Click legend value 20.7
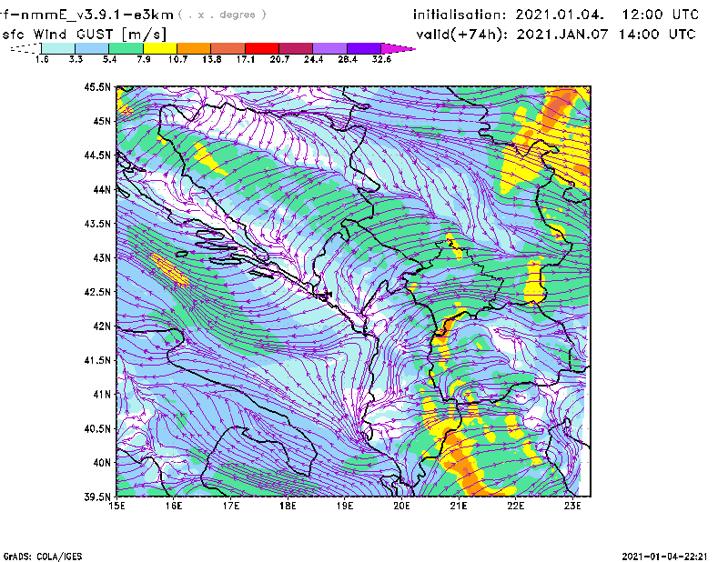Screen dimensions: 728x562 [x=279, y=59]
